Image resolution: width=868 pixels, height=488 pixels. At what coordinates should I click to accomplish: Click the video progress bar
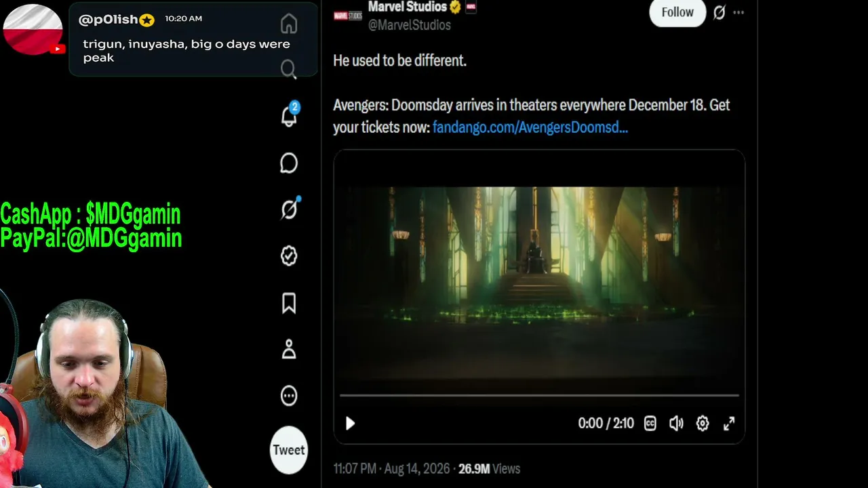click(x=539, y=395)
